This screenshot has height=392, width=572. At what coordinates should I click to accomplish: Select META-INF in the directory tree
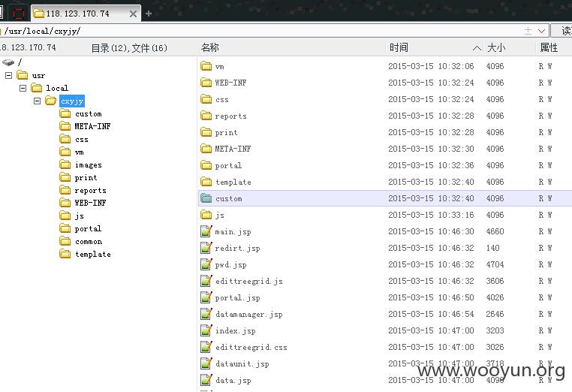coord(92,126)
